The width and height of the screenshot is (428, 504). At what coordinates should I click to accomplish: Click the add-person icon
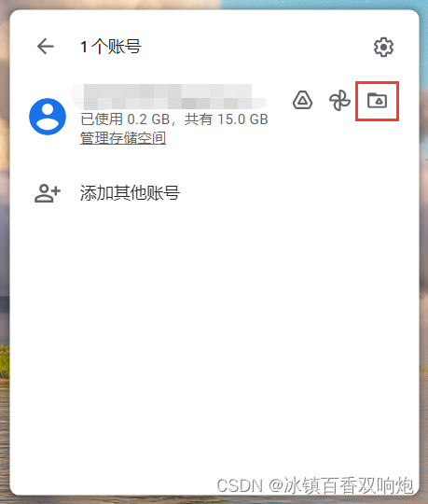tap(48, 193)
